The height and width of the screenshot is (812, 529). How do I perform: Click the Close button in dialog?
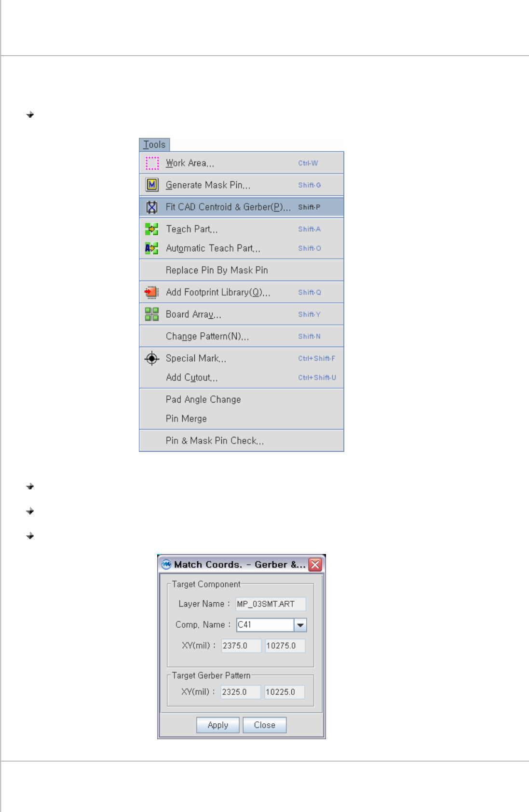(x=265, y=725)
